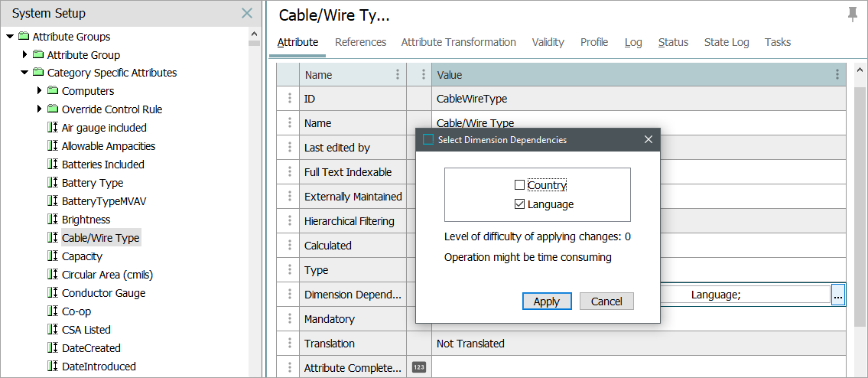Click the ellipsis button beside Language;
Image resolution: width=868 pixels, height=378 pixels.
point(838,295)
